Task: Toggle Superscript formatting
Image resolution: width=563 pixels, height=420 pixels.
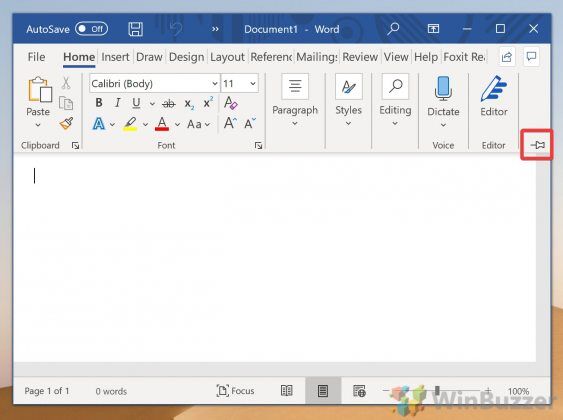Action: [208, 103]
